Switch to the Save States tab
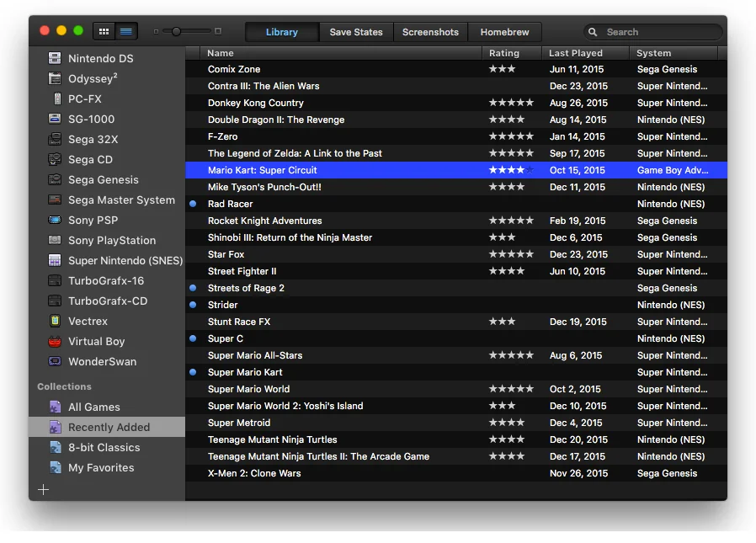This screenshot has height=543, width=756. coord(355,31)
